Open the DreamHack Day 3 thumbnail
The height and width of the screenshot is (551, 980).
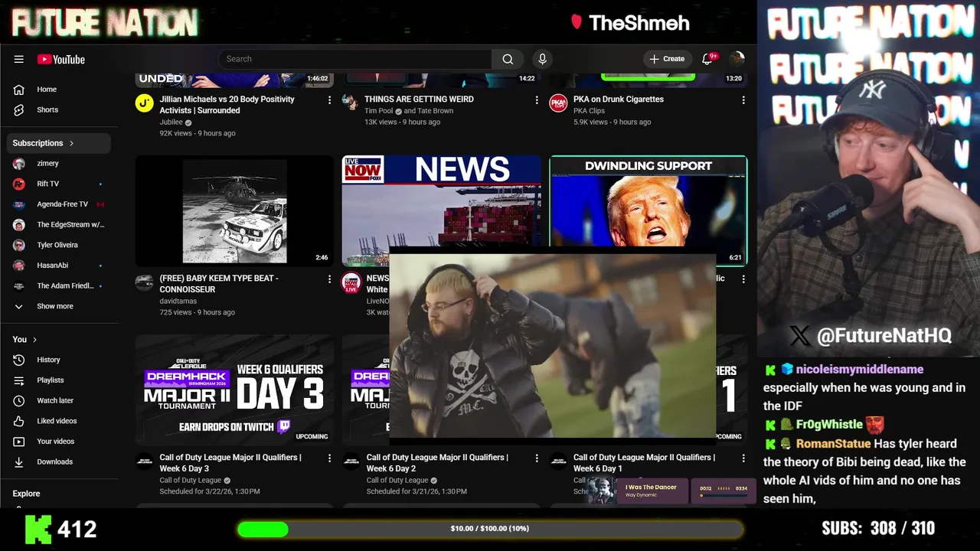point(234,390)
